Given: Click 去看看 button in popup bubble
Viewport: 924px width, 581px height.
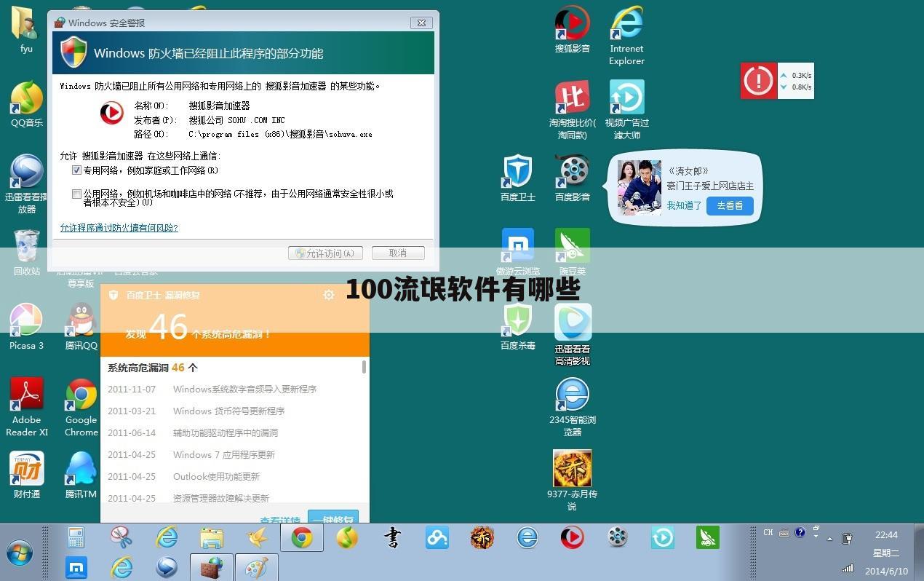Looking at the screenshot, I should 730,206.
